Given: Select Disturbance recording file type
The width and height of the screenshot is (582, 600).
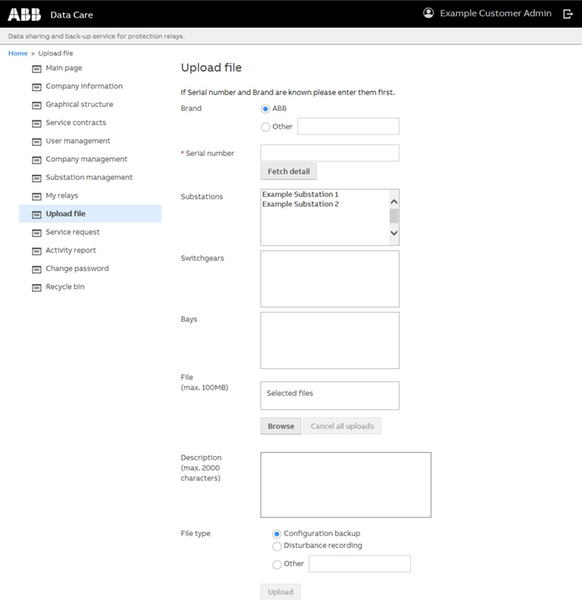Looking at the screenshot, I should 277,546.
